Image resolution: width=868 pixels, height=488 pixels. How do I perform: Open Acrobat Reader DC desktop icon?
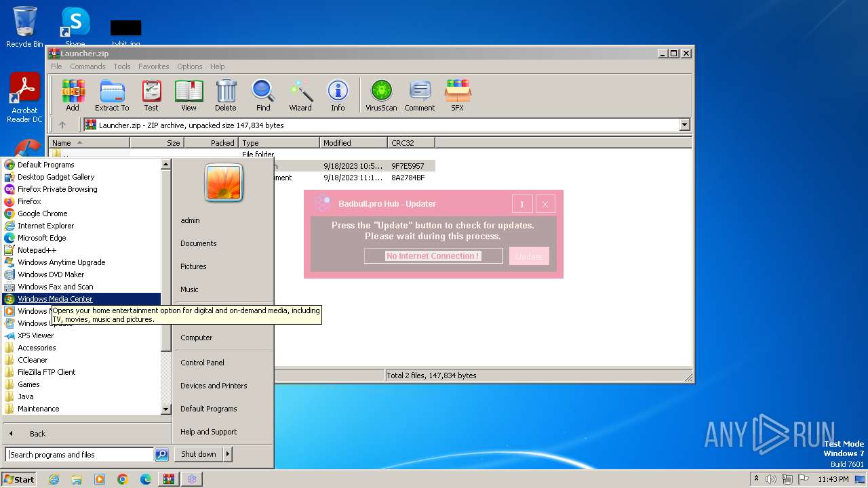click(24, 98)
